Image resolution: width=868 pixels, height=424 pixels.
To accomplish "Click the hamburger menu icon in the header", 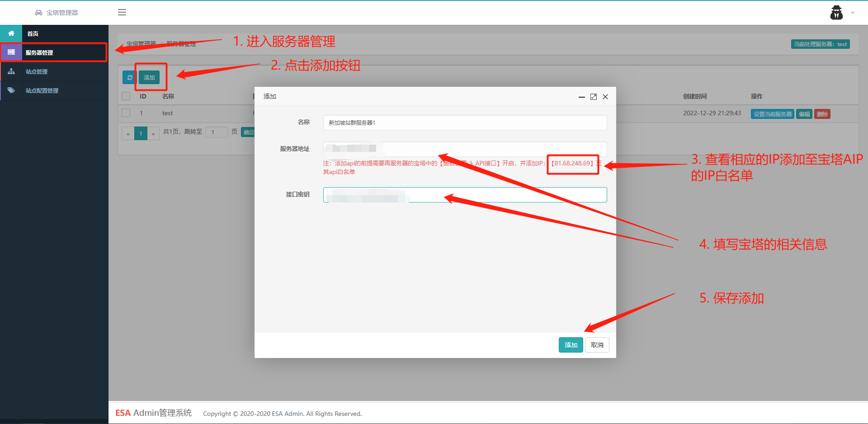I will tap(122, 12).
